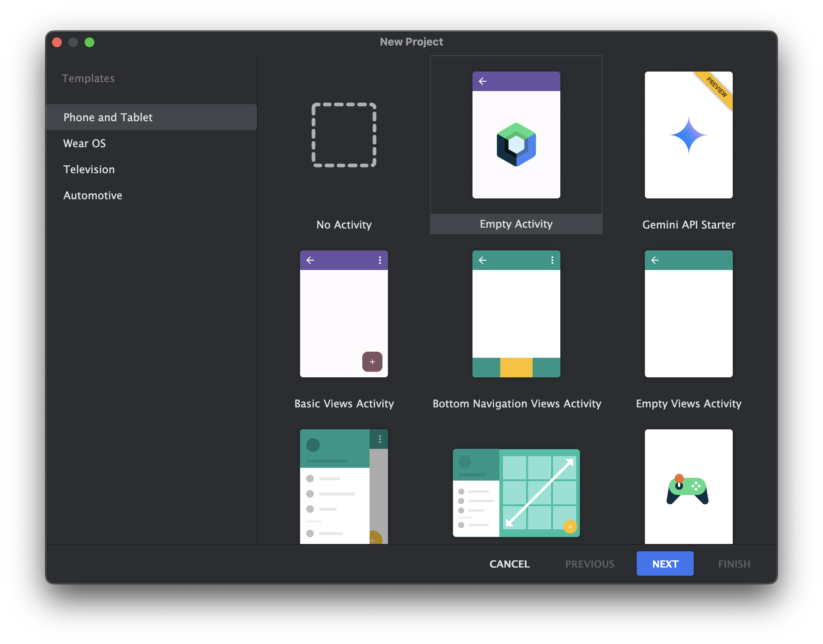Click the PREVIOUS navigation button
Viewport: 823px width, 644px height.
pos(590,563)
